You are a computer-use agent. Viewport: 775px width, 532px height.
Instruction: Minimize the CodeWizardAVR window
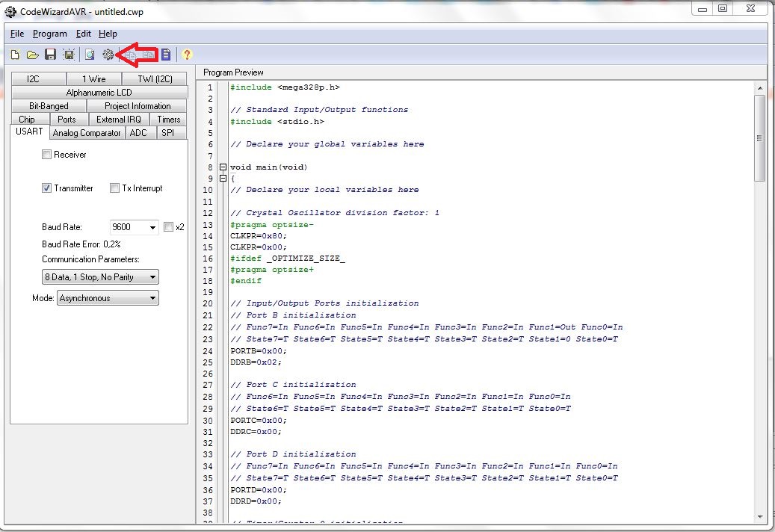pos(703,8)
